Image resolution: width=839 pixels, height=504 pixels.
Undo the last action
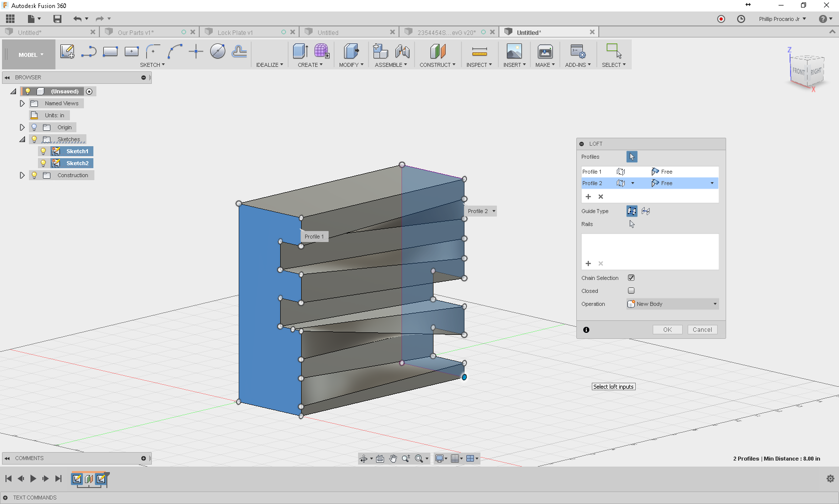point(77,19)
